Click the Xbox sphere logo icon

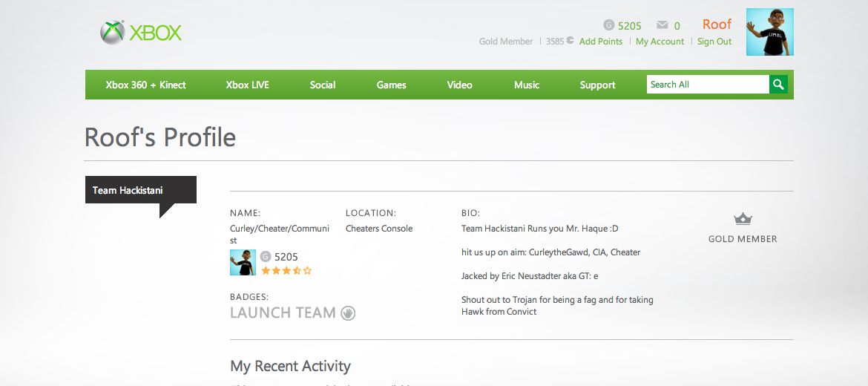point(111,33)
